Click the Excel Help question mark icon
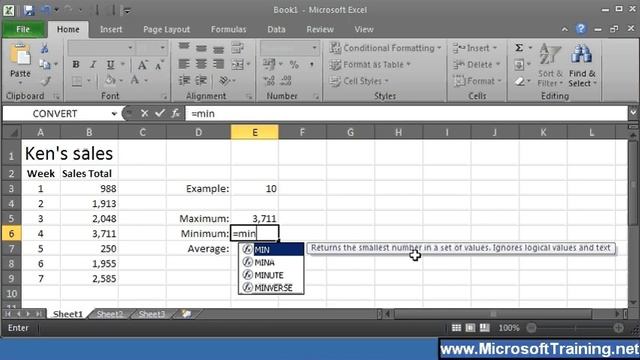 (x=580, y=29)
